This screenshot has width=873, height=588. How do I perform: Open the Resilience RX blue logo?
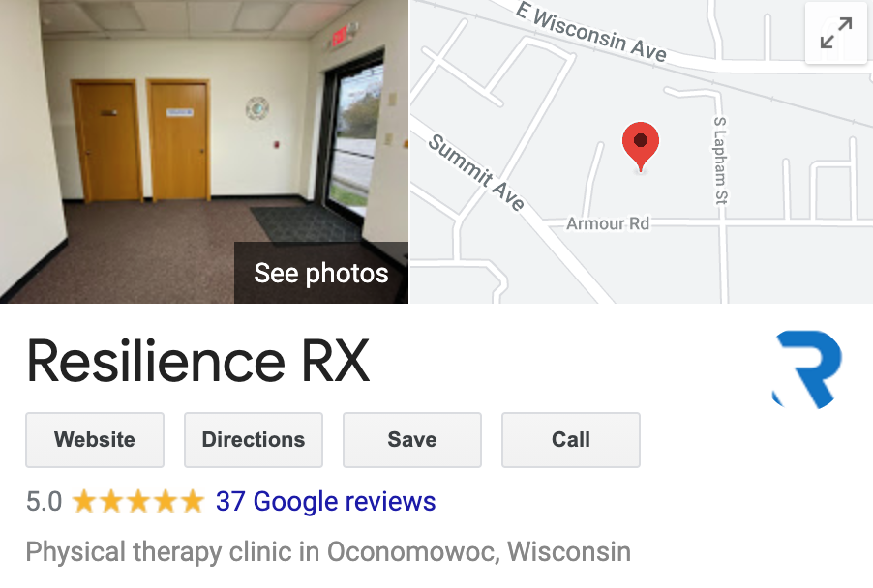[807, 369]
